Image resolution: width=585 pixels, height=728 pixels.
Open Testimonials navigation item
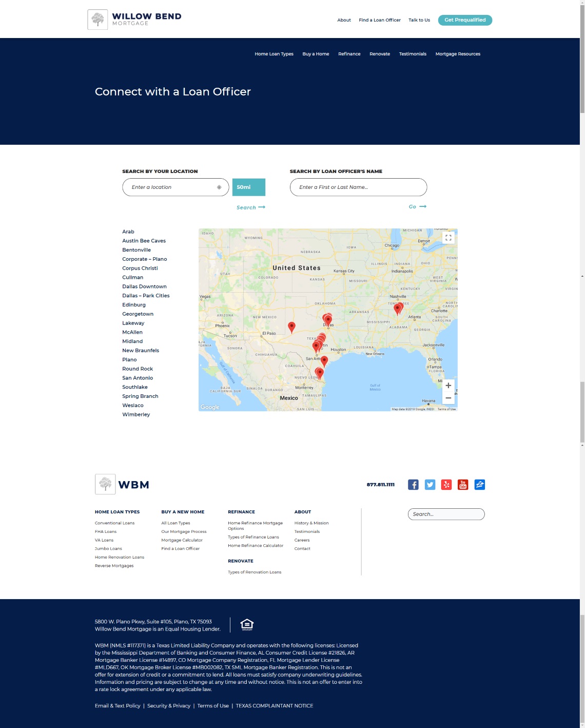tap(413, 54)
